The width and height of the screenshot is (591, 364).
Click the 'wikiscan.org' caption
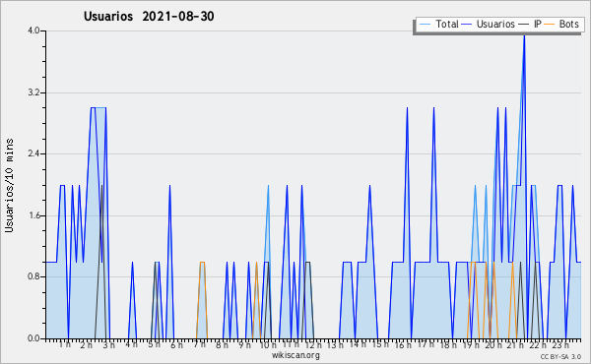tap(295, 355)
